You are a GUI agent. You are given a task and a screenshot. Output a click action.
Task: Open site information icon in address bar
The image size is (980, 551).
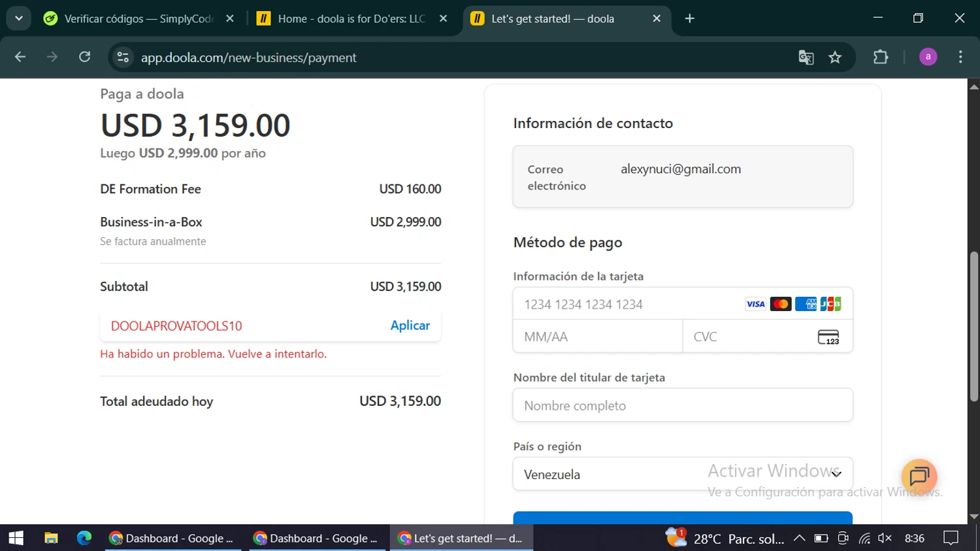pyautogui.click(x=123, y=58)
